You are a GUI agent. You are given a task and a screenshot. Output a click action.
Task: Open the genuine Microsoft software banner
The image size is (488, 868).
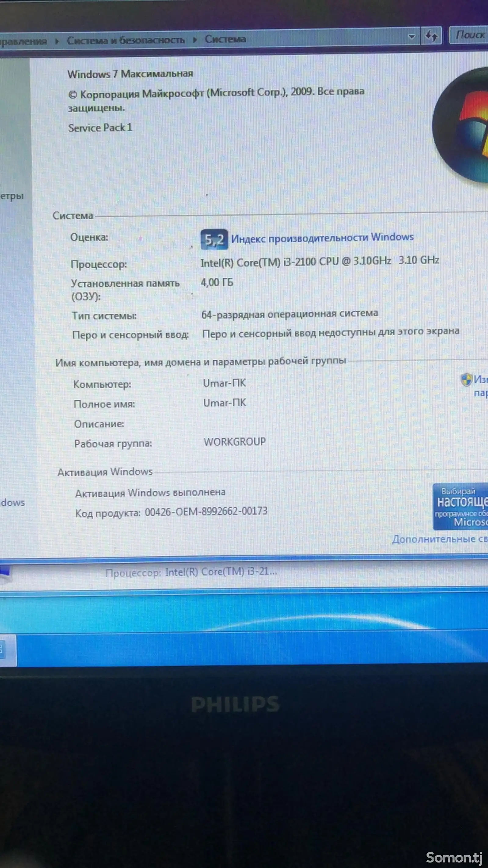coord(460,507)
